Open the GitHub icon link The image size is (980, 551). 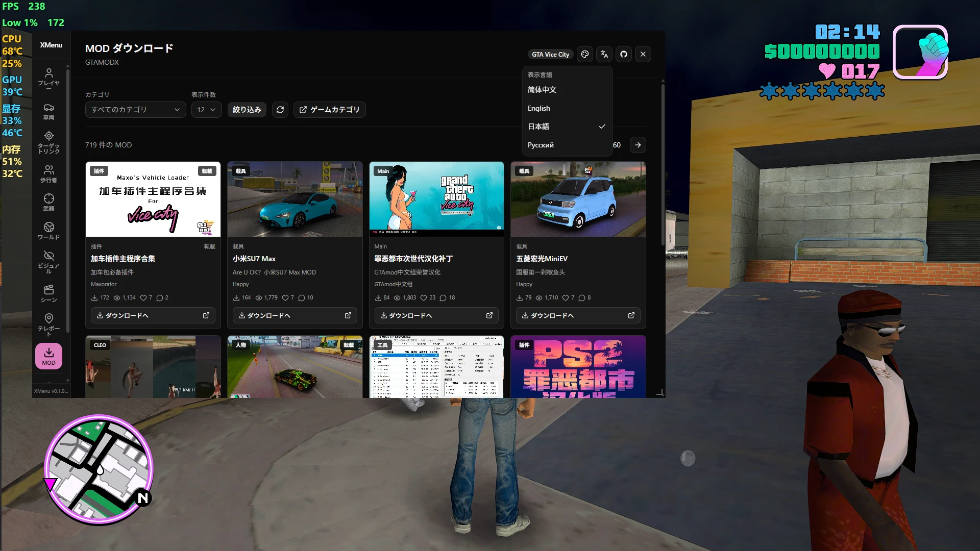tap(624, 54)
